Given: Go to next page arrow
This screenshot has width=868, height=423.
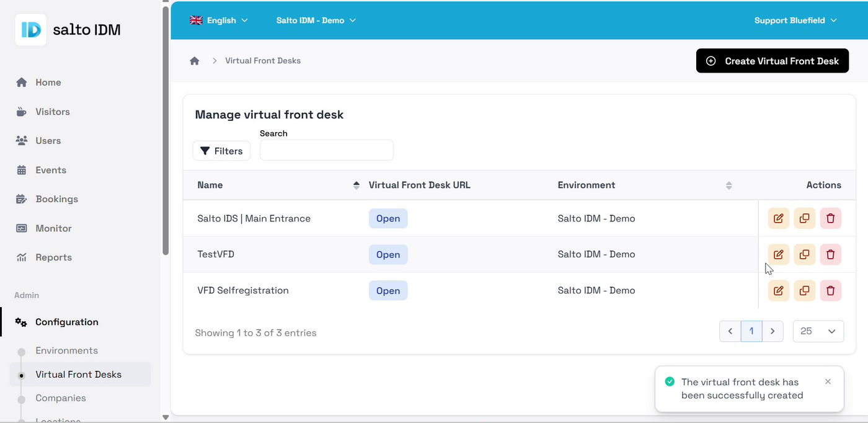Looking at the screenshot, I should click(x=773, y=331).
